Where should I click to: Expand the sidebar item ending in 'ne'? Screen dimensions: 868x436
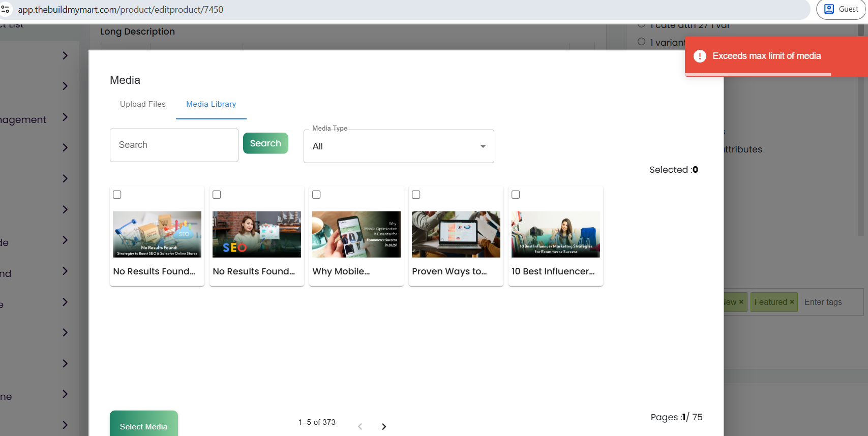(65, 394)
